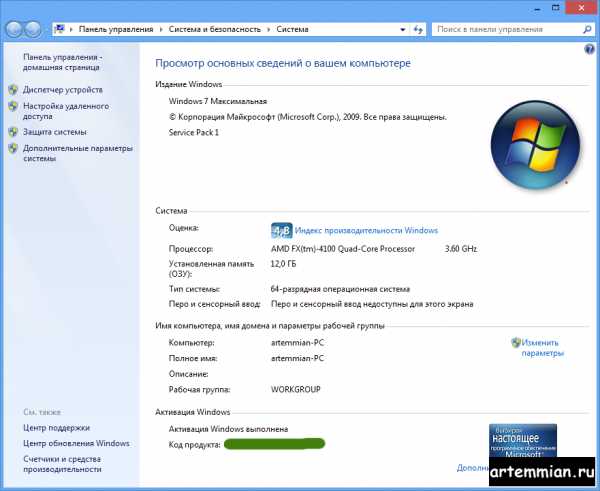600x491 pixels.
Task: Click Изменить параметры link
Action: [543, 347]
